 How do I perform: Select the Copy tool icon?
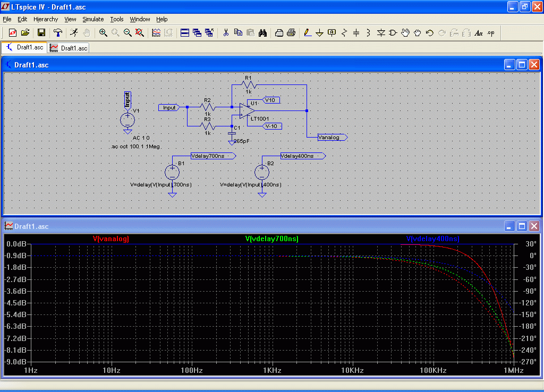coord(238,32)
